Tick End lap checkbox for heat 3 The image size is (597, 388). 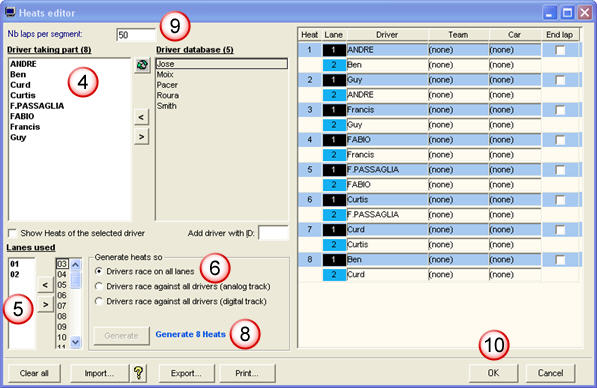click(x=560, y=110)
